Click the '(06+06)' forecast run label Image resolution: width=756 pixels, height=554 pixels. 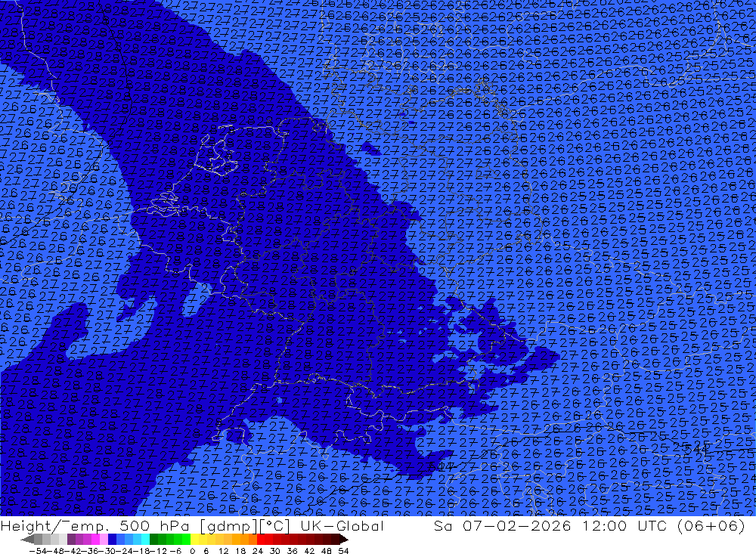(x=711, y=526)
